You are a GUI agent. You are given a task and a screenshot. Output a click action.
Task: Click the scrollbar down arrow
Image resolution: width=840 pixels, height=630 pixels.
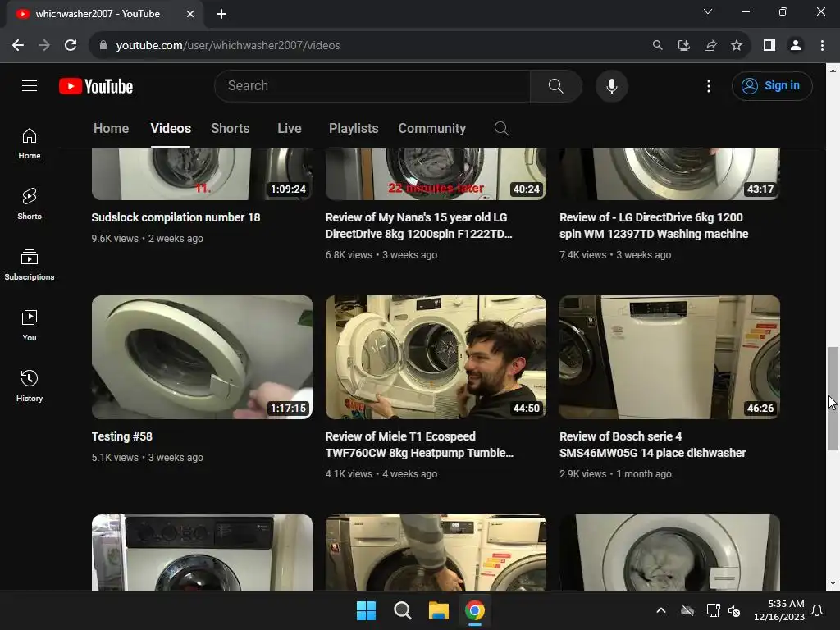click(x=833, y=583)
